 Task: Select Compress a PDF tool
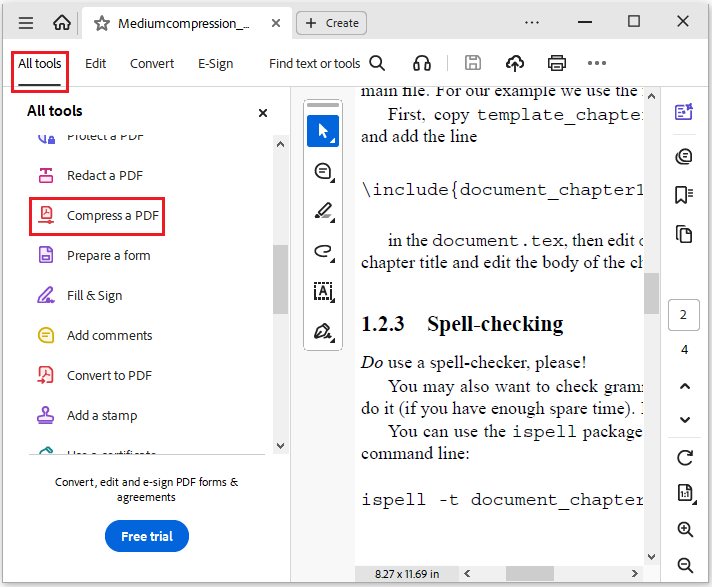click(97, 216)
